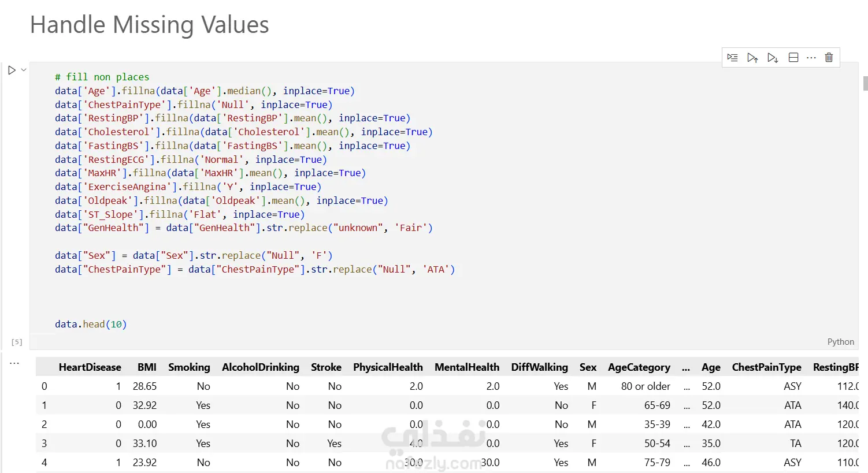Change the cell language mode Python

840,342
